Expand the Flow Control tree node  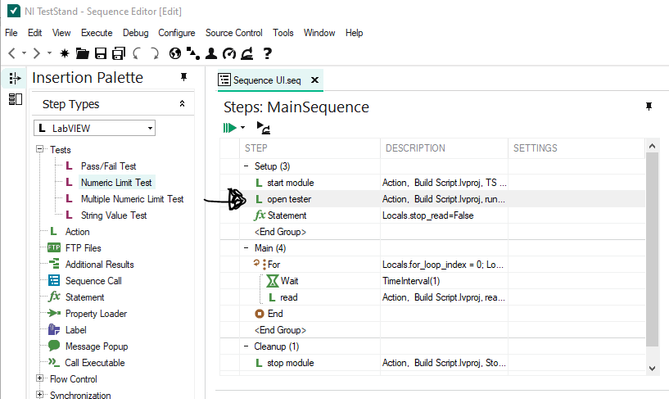[x=40, y=378]
